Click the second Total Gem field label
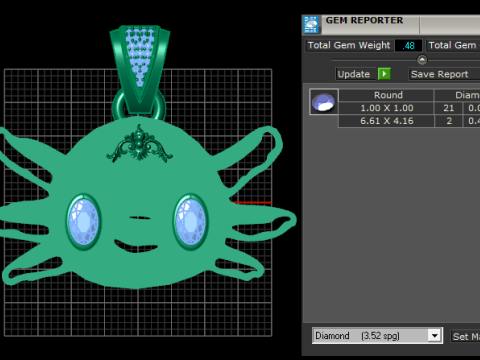This screenshot has height=360, width=480. (x=453, y=45)
